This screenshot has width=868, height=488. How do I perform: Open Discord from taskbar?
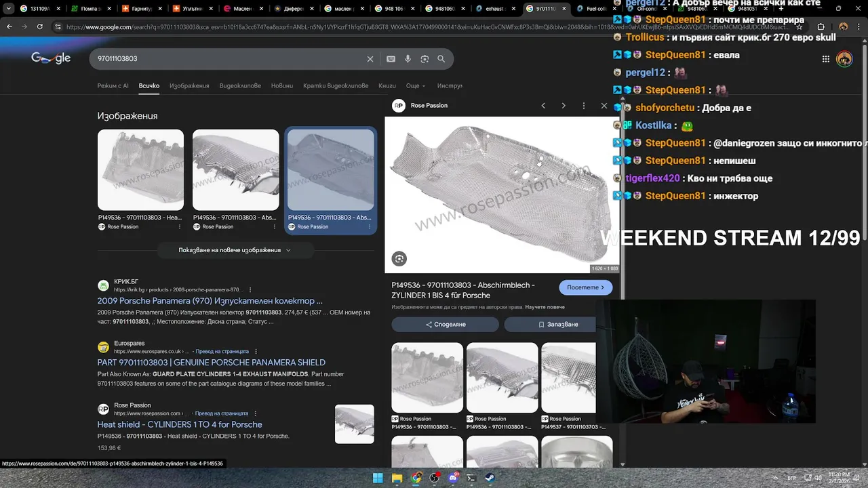pos(453,478)
